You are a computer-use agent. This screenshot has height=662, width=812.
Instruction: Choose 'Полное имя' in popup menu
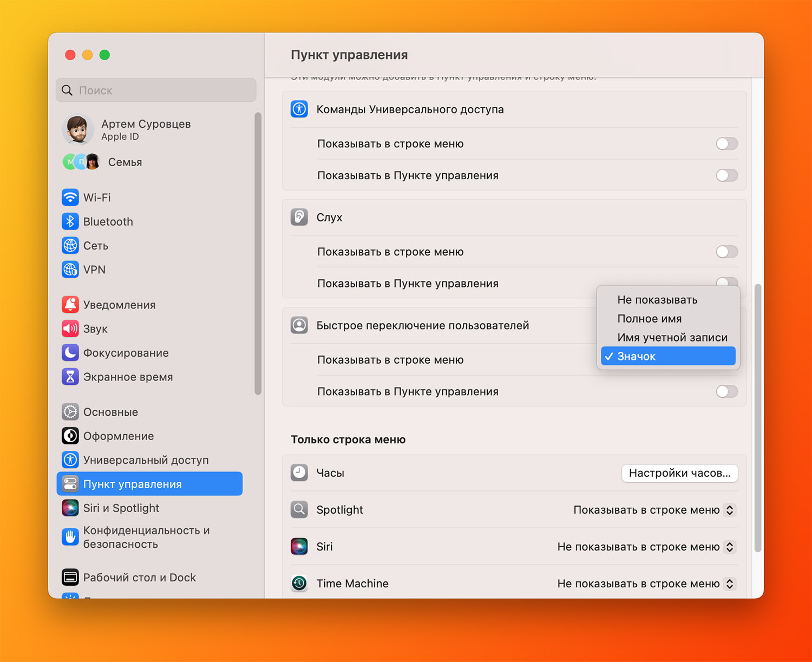(x=650, y=319)
